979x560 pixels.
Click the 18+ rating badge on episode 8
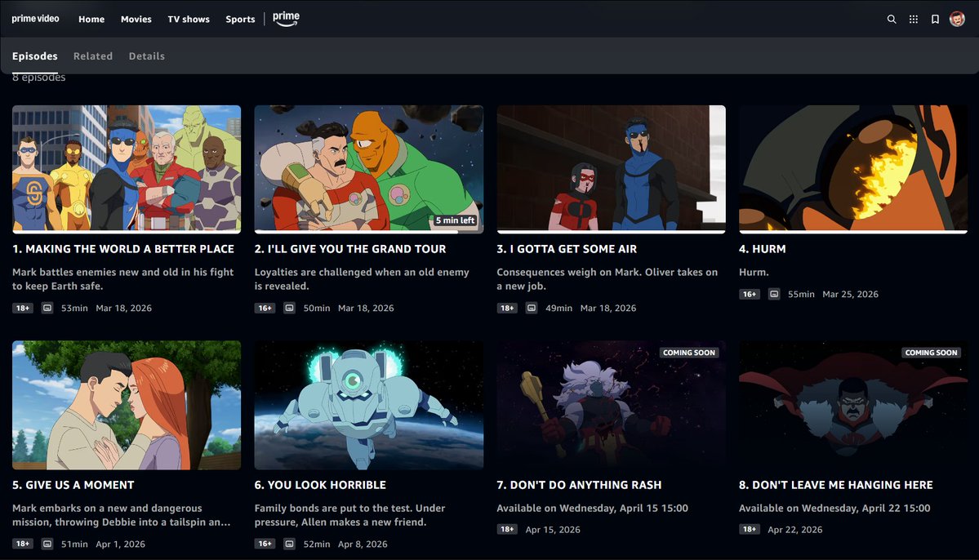click(x=750, y=530)
